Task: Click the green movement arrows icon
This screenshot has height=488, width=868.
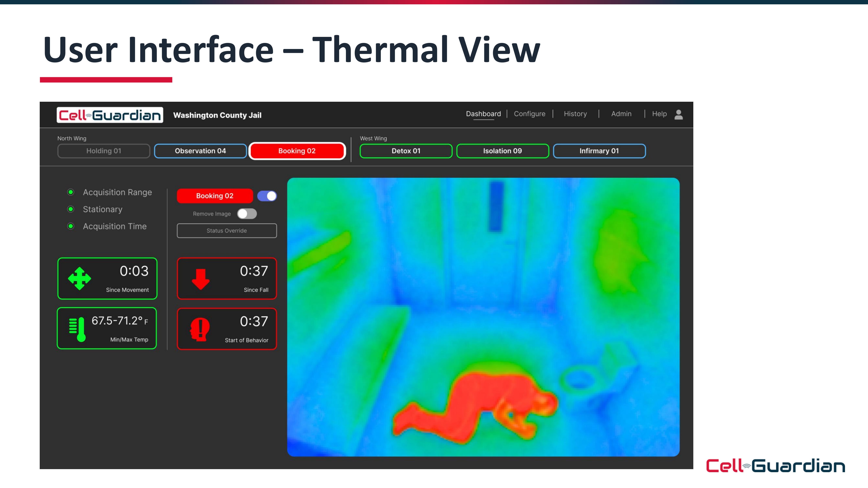Action: 79,278
